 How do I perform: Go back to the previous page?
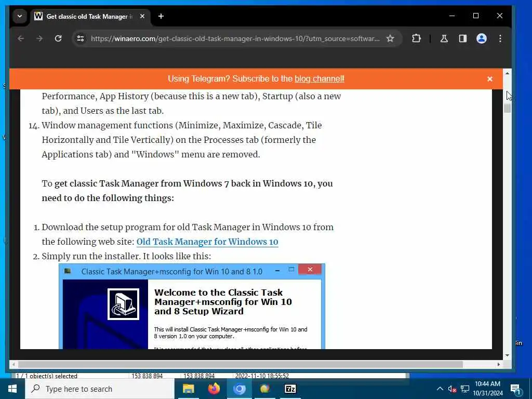click(x=21, y=38)
